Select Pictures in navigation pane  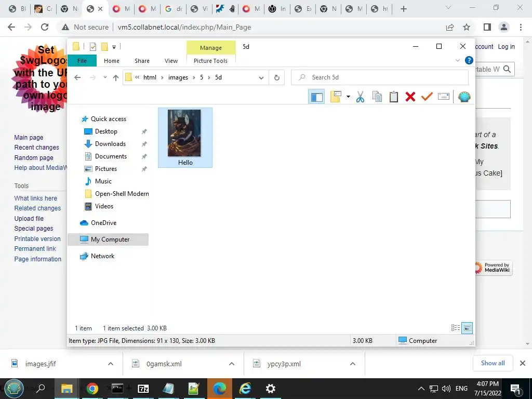[105, 169]
